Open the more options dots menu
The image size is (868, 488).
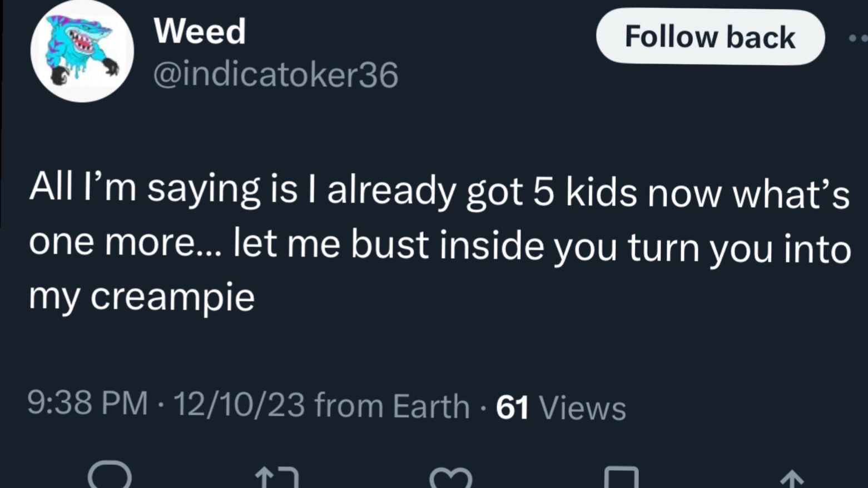(857, 38)
